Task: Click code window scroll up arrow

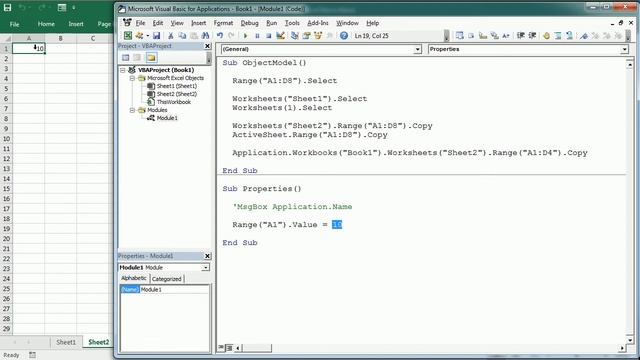Action: (x=630, y=65)
